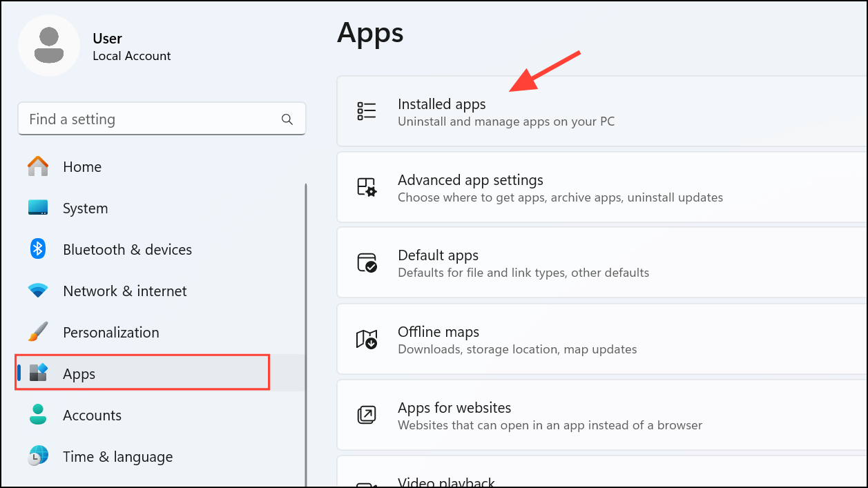Screen dimensions: 868x488
Task: Open Video playback settings
Action: 602,472
